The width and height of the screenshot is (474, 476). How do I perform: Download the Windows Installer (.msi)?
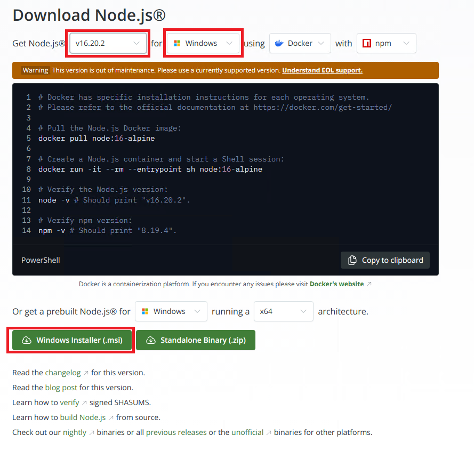[70, 340]
